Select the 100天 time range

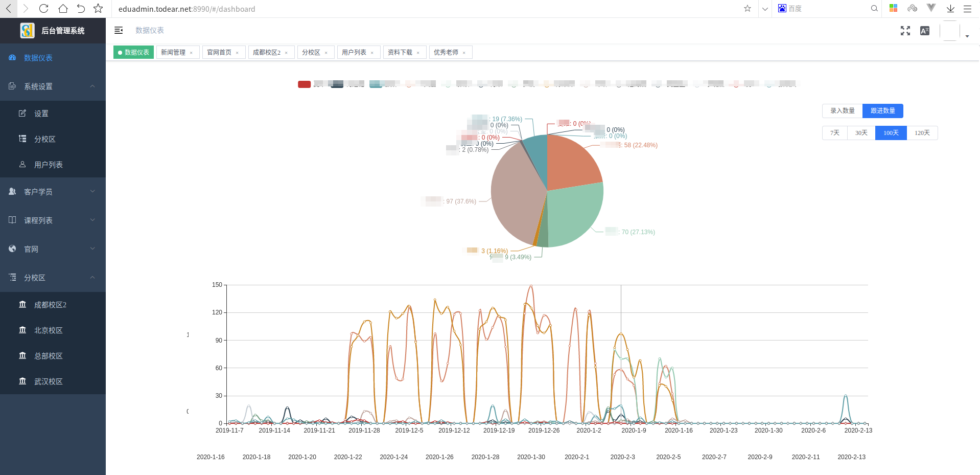tap(891, 133)
